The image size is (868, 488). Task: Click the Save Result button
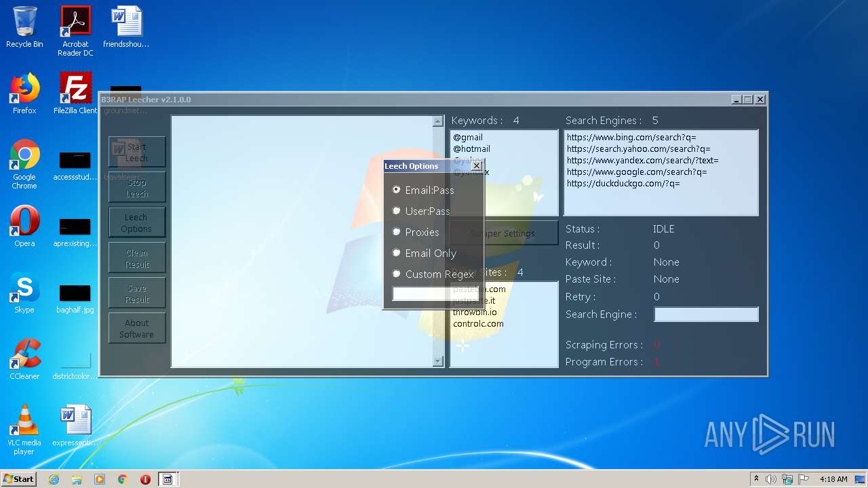pos(136,293)
